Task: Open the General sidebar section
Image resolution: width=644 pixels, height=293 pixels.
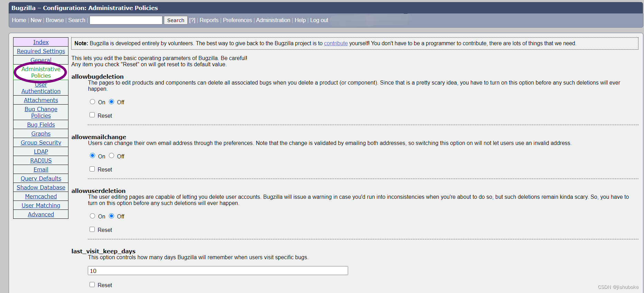Action: (41, 60)
